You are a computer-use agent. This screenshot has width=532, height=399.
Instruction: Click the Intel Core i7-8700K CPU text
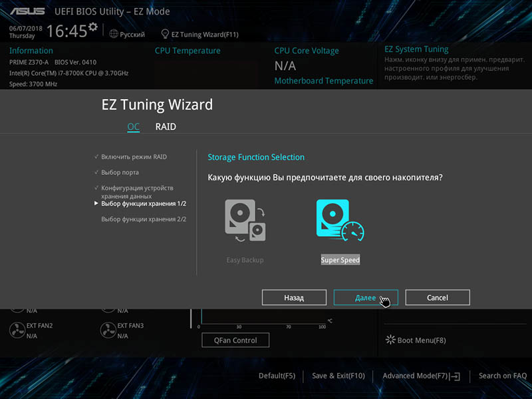pos(68,73)
